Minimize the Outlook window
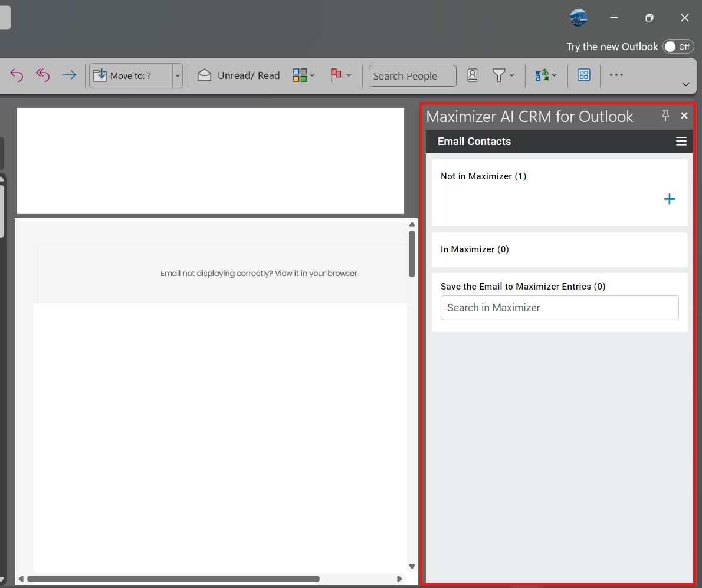This screenshot has height=588, width=702. coord(614,18)
